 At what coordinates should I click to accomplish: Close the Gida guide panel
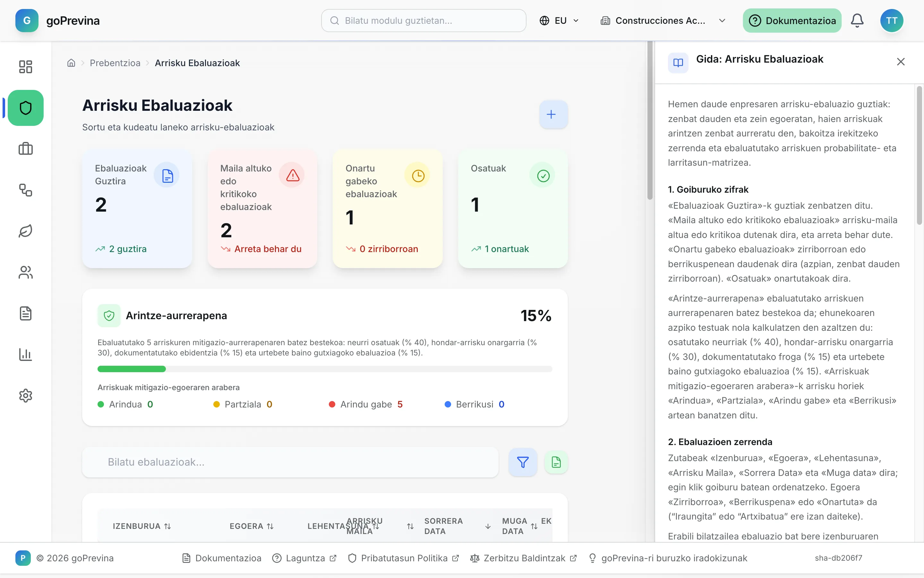click(901, 62)
